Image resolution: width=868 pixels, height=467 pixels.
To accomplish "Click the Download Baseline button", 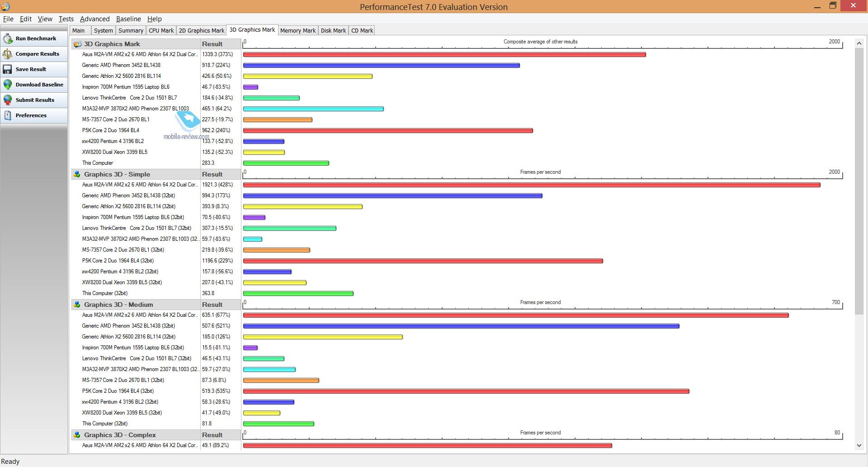I will 34,85.
